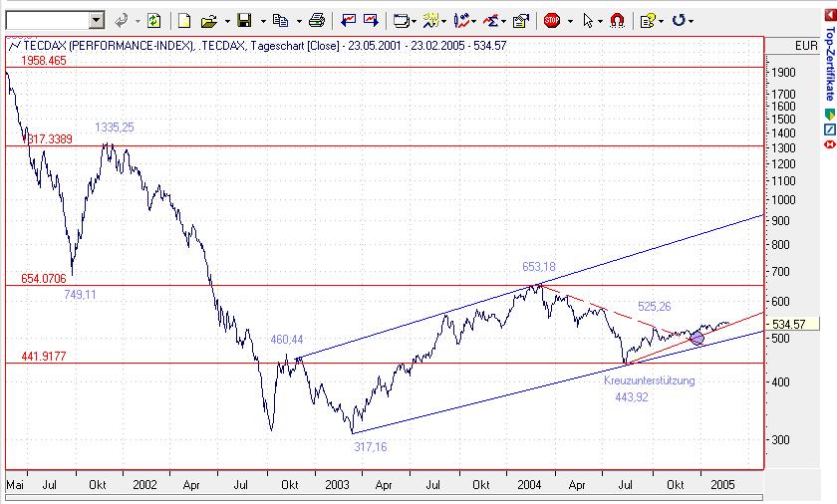The image size is (837, 504).
Task: Click the candlestick drawing tools icon
Action: pyautogui.click(x=461, y=21)
